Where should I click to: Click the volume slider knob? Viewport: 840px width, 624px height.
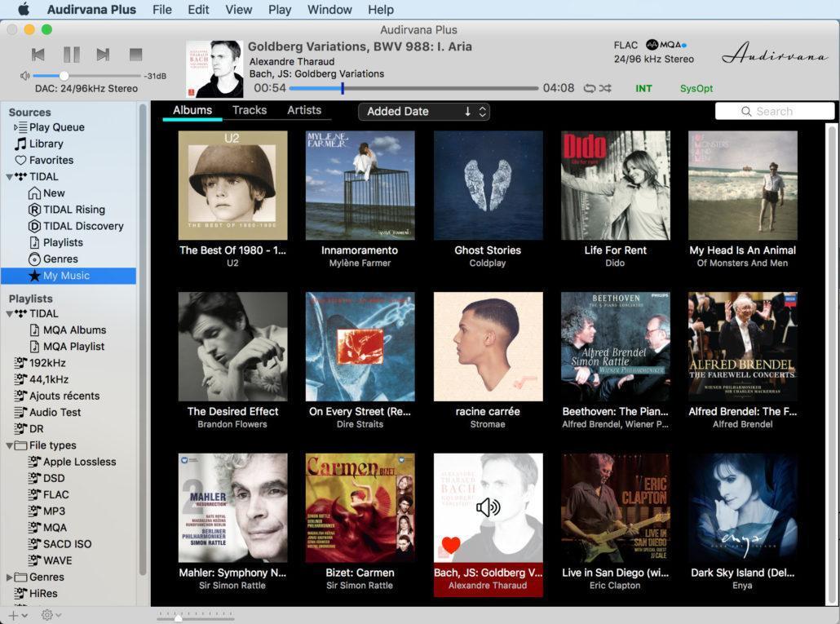pos(64,76)
